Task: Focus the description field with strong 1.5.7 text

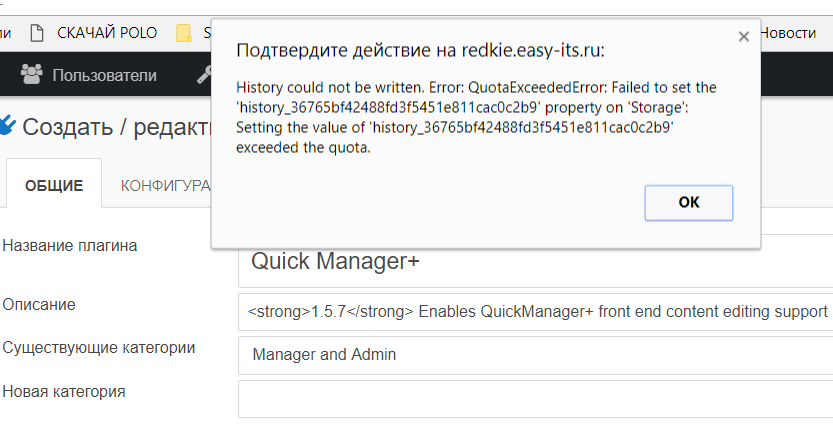Action: coord(535,312)
